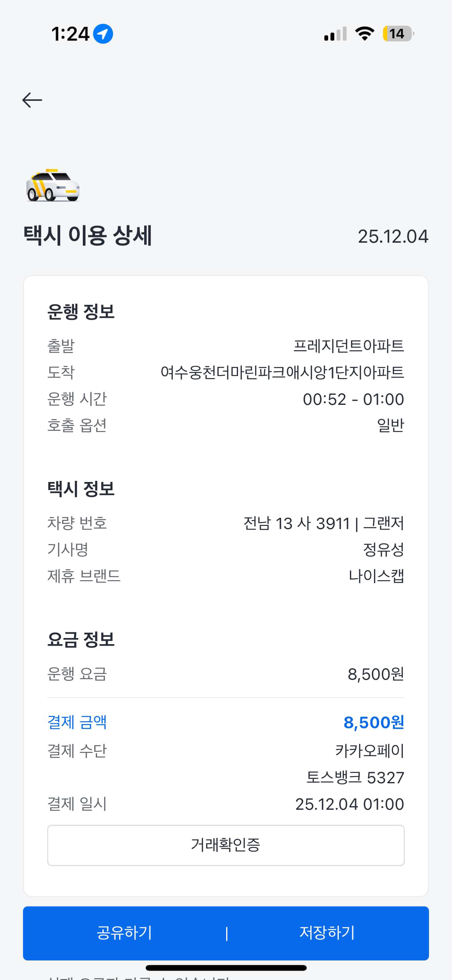
Task: Tap the battery level indicator
Action: (x=398, y=34)
